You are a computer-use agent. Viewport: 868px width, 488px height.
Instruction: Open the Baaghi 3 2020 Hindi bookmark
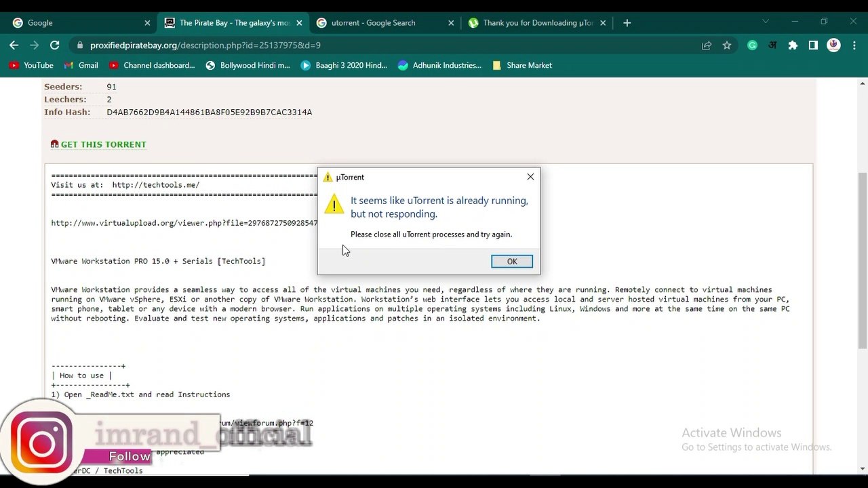click(x=344, y=66)
